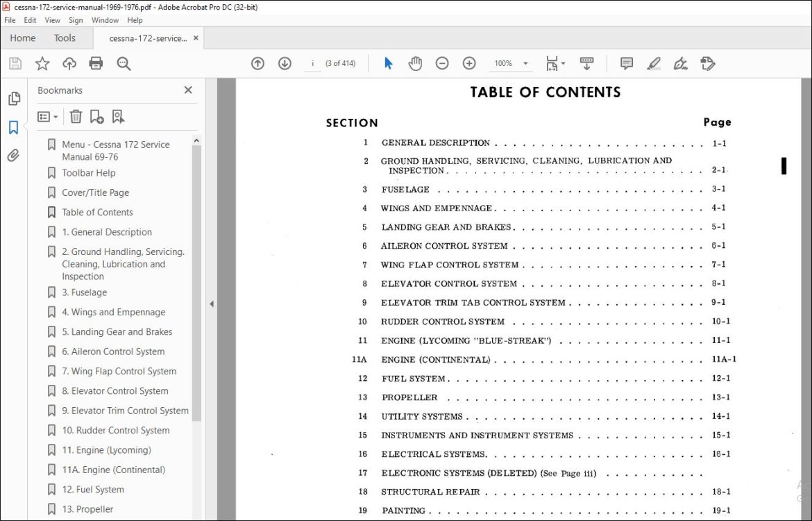
Task: Open the Toolbar Help bookmark
Action: coord(89,173)
